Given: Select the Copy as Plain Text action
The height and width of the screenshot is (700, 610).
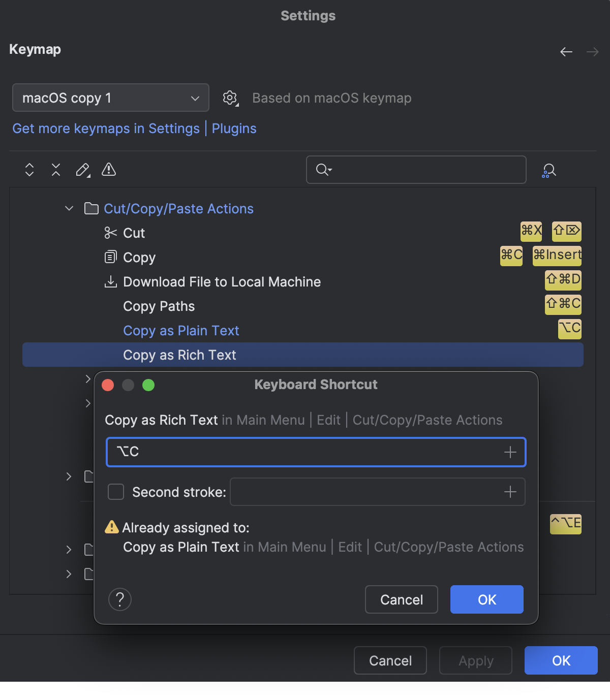Looking at the screenshot, I should tap(181, 330).
